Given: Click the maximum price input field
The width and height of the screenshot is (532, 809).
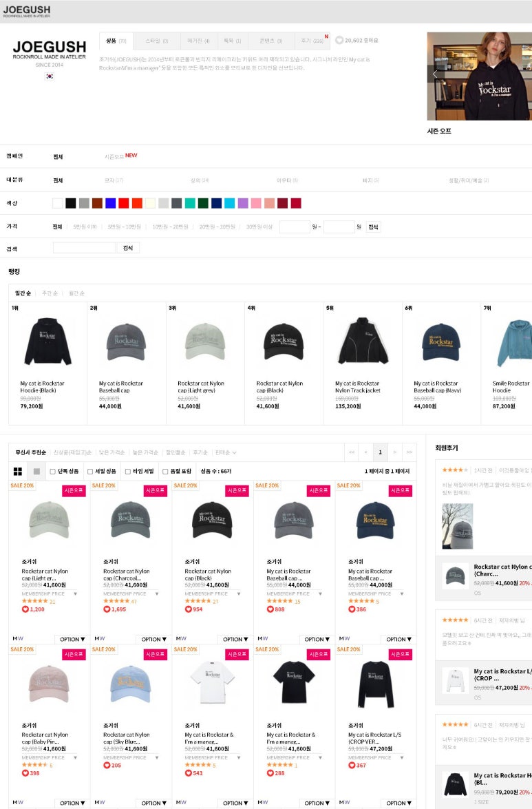Looking at the screenshot, I should click(339, 227).
